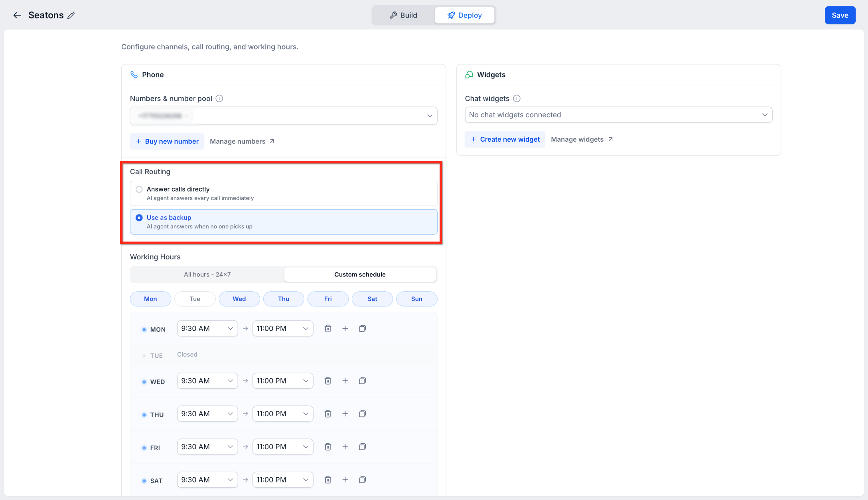Image resolution: width=868 pixels, height=500 pixels.
Task: Expand the chat widgets dropdown
Action: (619, 115)
